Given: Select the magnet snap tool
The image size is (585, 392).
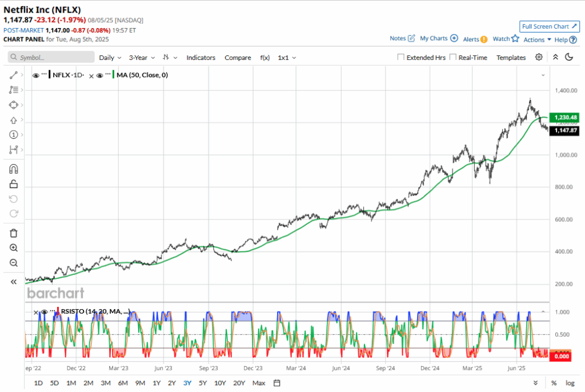Looking at the screenshot, I should tap(14, 169).
